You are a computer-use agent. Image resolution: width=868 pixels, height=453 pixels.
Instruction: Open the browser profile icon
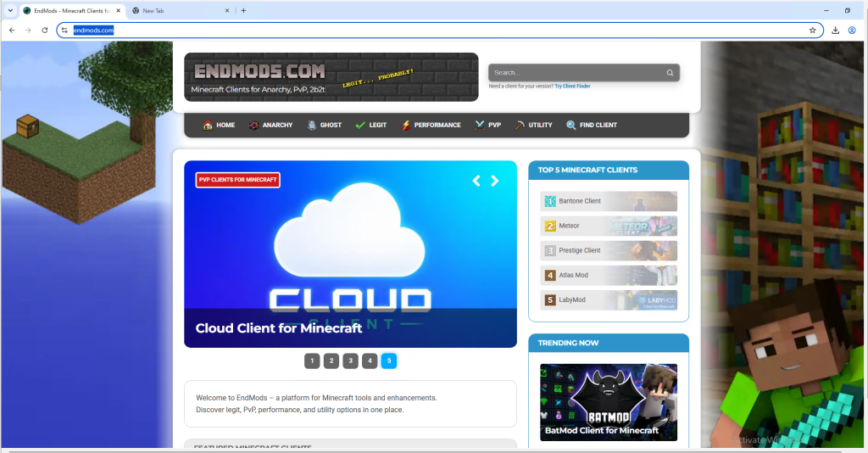(852, 31)
